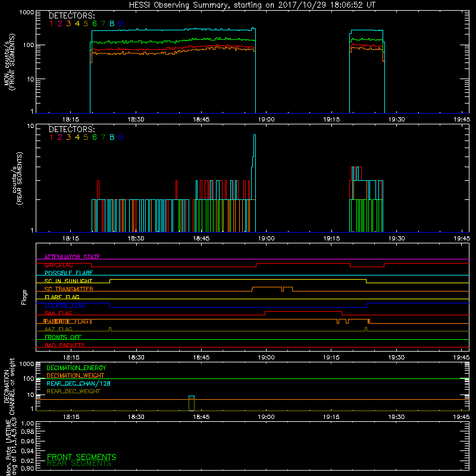Click detector 9 in front segments legend

click(x=121, y=24)
